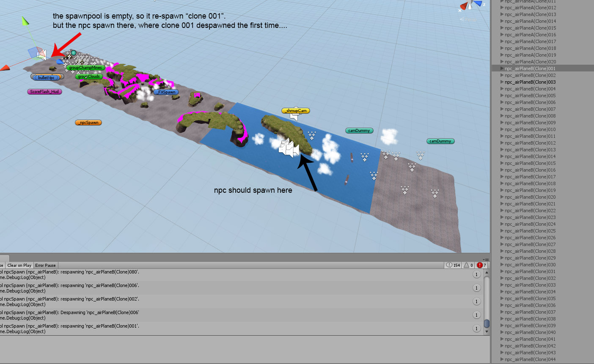Enable Error Pause in the console
This screenshot has width=594, height=364.
click(x=45, y=265)
